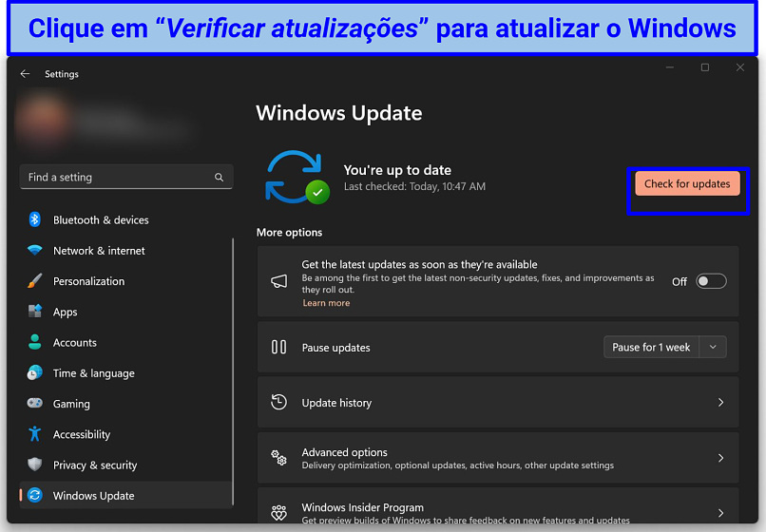Open Update history row
Viewport: 766px width, 532px height.
click(x=498, y=403)
